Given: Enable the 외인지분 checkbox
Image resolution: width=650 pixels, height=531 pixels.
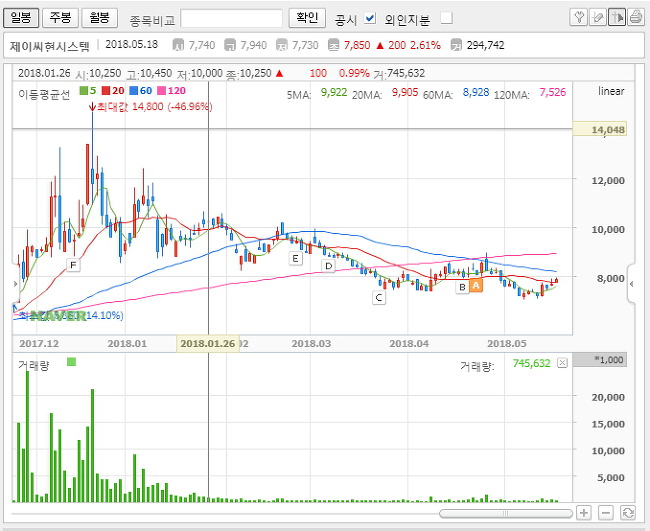Looking at the screenshot, I should click(x=446, y=18).
